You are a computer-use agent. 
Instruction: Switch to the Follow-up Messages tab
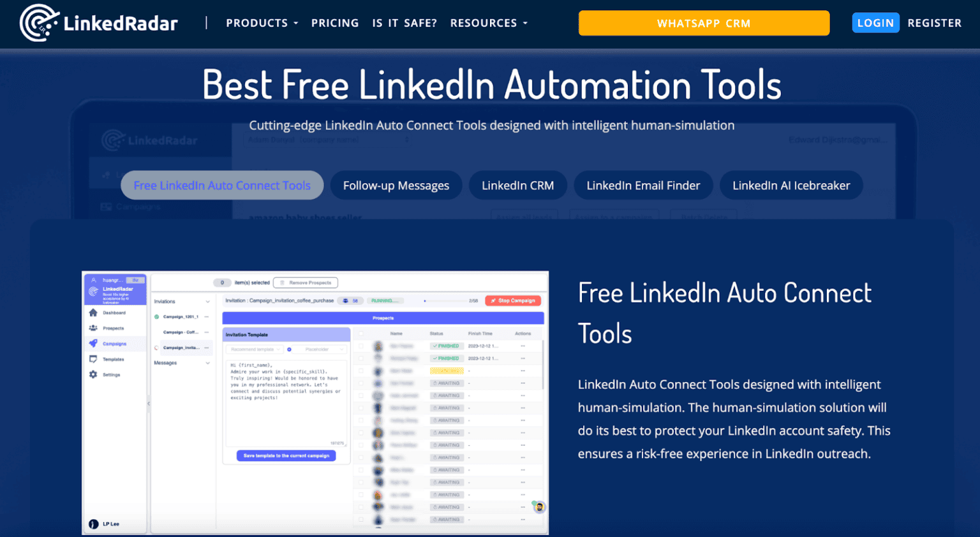coord(396,186)
